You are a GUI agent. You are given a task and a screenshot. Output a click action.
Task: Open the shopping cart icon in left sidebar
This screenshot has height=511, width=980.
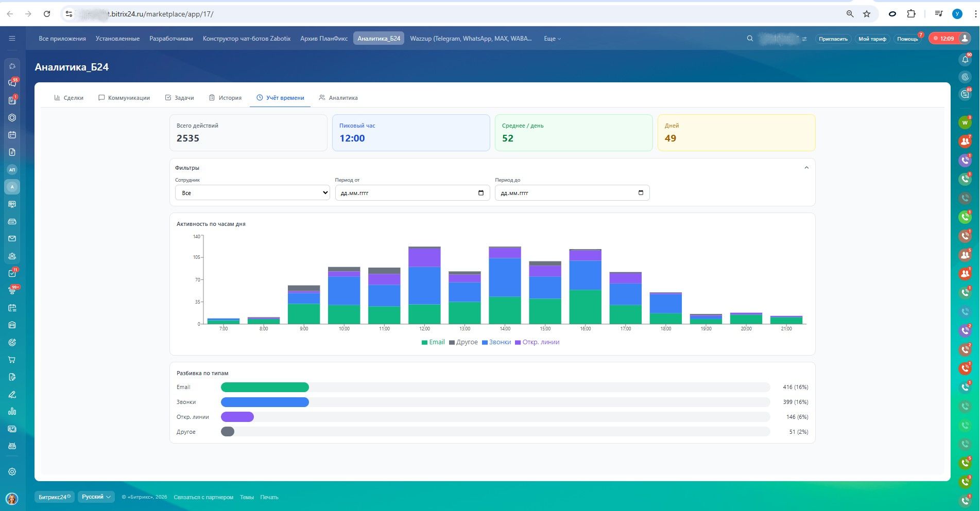(x=12, y=360)
